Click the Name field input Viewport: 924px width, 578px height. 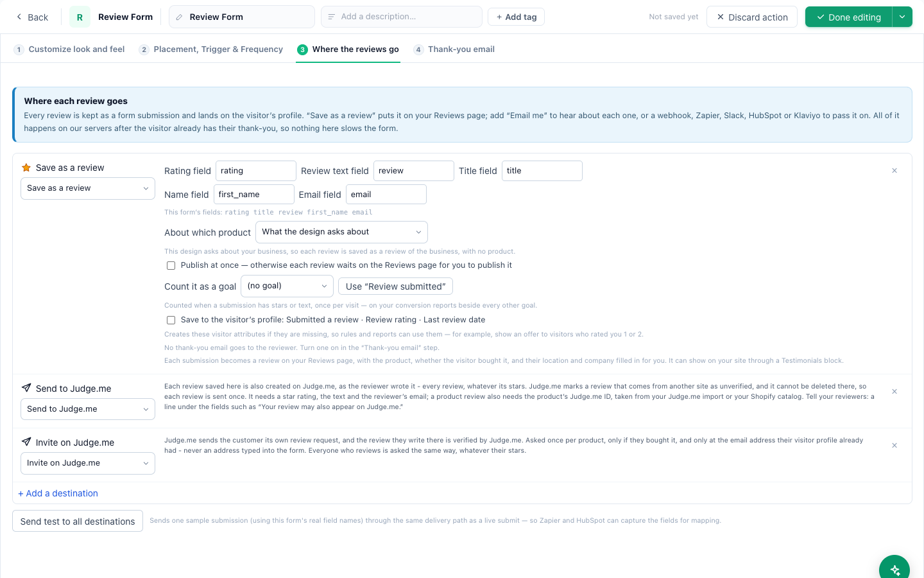[254, 195]
